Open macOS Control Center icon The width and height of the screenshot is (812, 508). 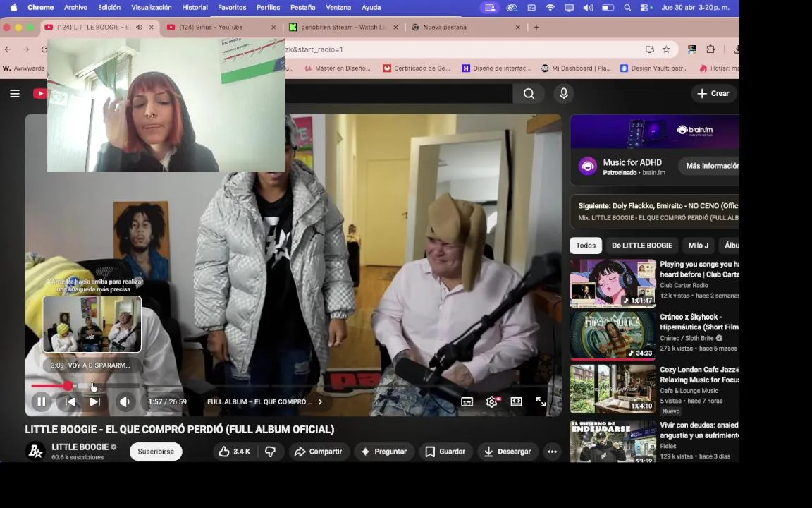645,7
